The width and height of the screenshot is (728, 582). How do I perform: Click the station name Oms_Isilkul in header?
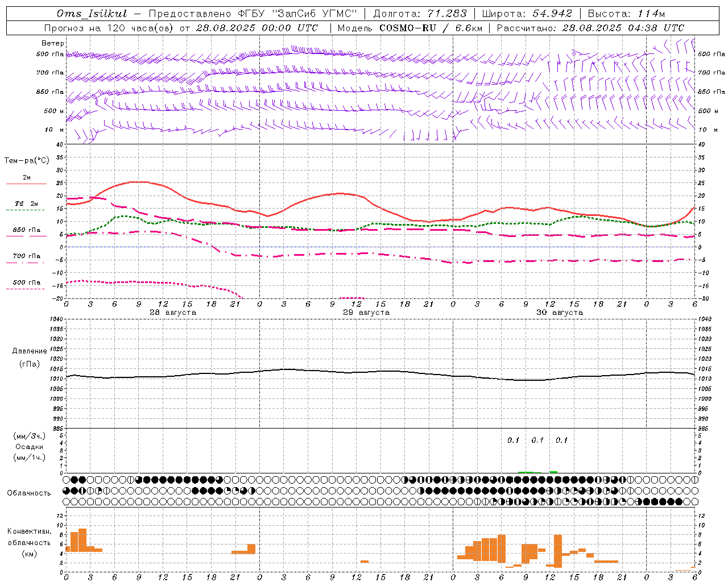tap(92, 14)
